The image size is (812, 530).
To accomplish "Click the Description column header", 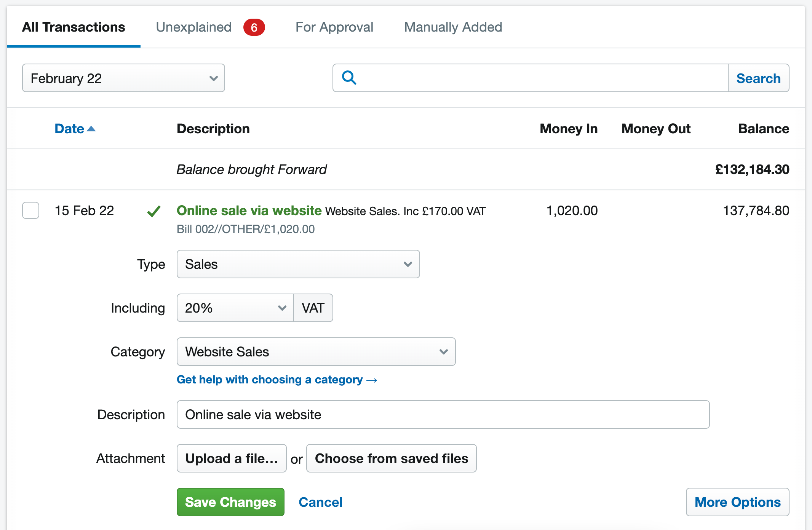I will 213,129.
